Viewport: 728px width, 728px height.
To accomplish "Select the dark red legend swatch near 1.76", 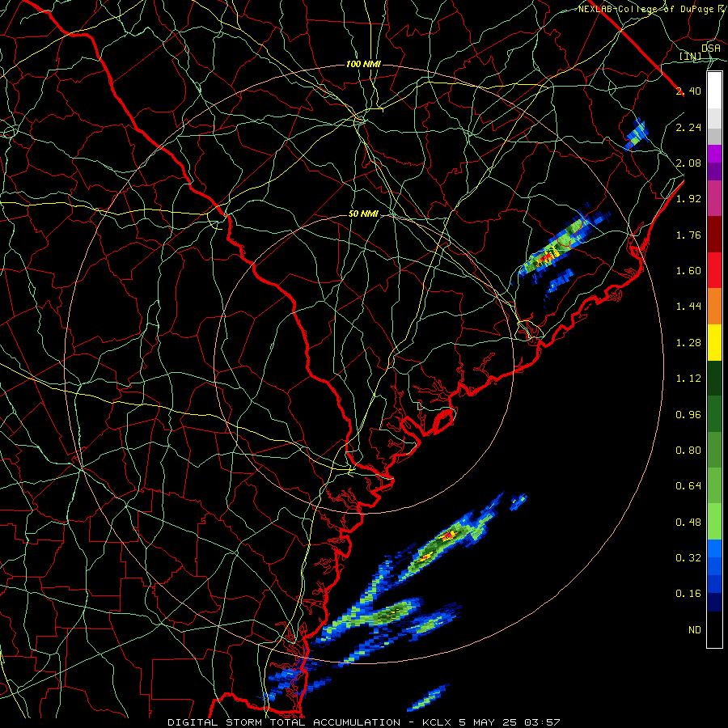I will point(714,235).
